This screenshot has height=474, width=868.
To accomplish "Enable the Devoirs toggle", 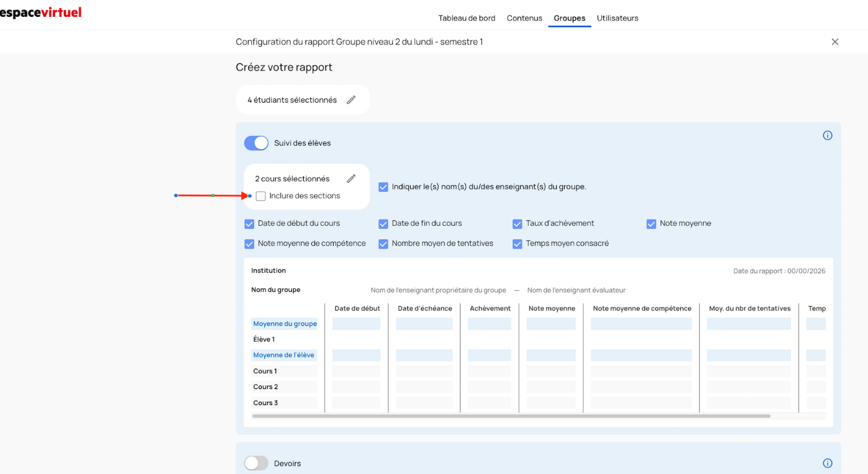I will (x=256, y=463).
